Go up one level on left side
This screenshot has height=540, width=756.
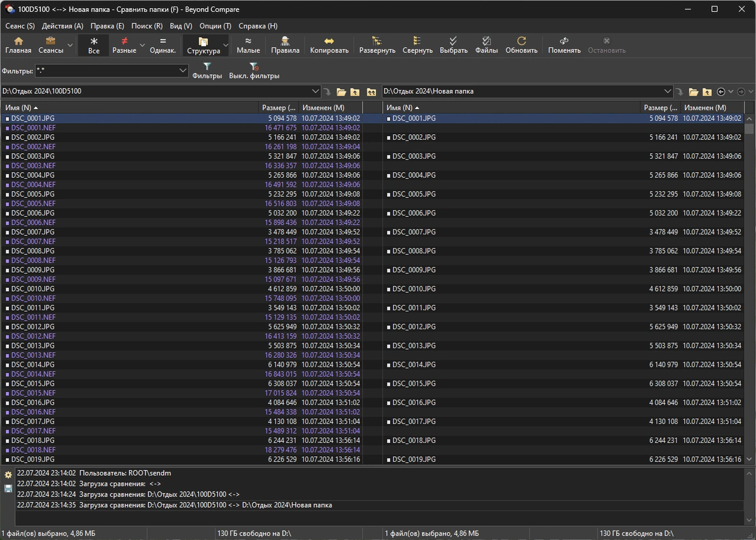pyautogui.click(x=355, y=92)
